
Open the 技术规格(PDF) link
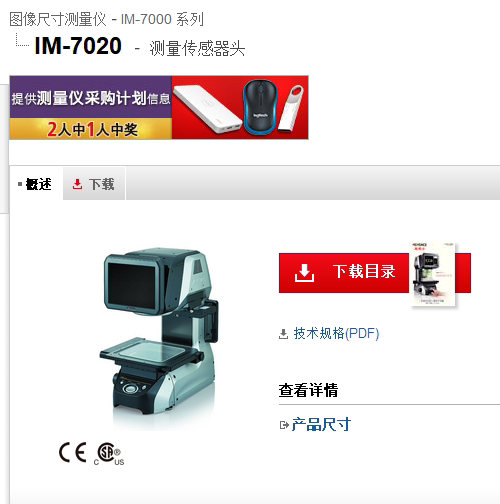pos(336,334)
